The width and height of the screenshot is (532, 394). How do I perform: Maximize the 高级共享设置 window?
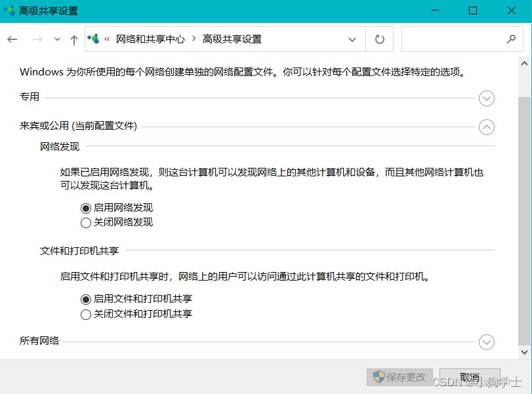pos(473,11)
